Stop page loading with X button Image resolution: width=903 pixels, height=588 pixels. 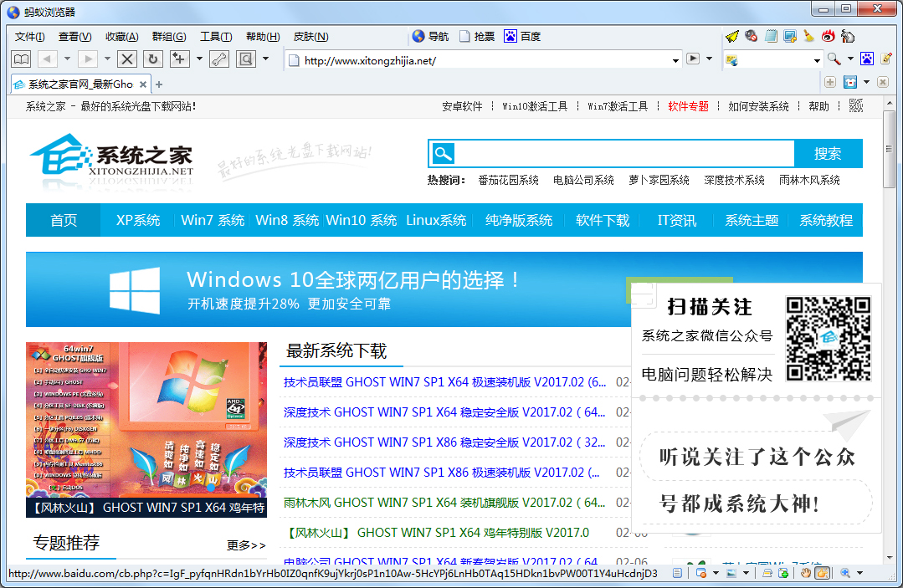coord(127,59)
